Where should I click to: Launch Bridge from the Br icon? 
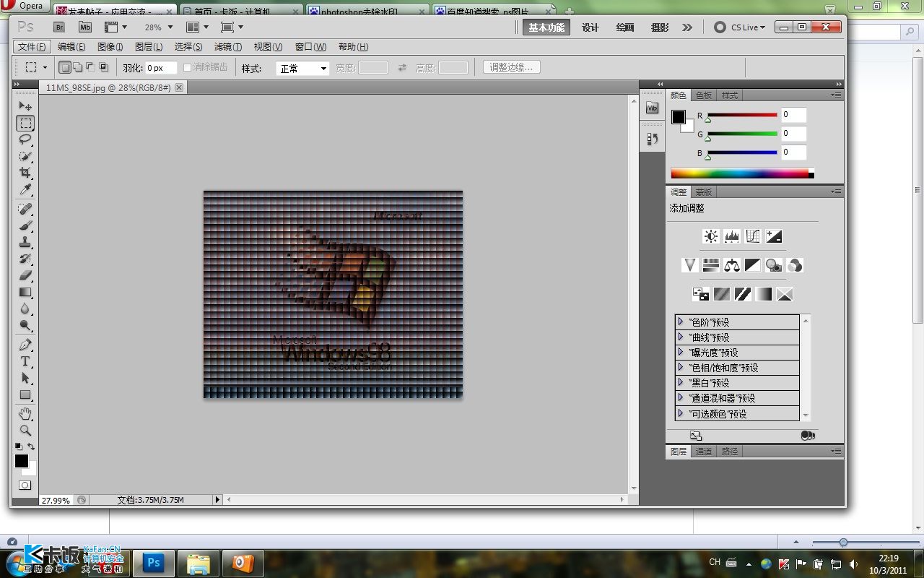(x=59, y=27)
